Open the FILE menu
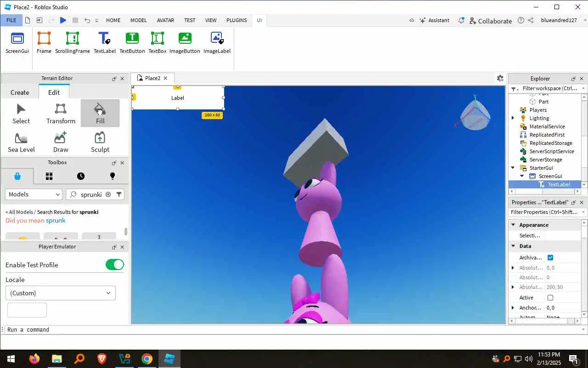The height and width of the screenshot is (368, 588). pos(11,20)
